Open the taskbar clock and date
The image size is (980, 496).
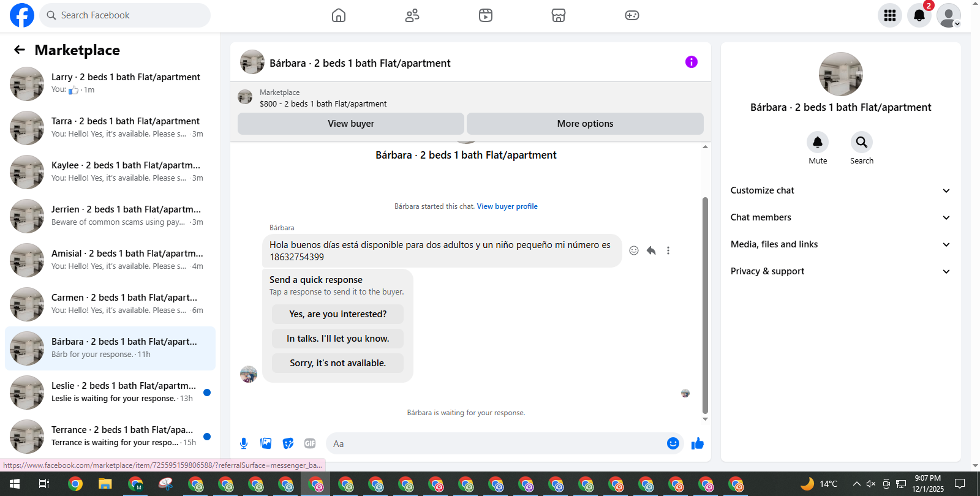click(x=928, y=484)
